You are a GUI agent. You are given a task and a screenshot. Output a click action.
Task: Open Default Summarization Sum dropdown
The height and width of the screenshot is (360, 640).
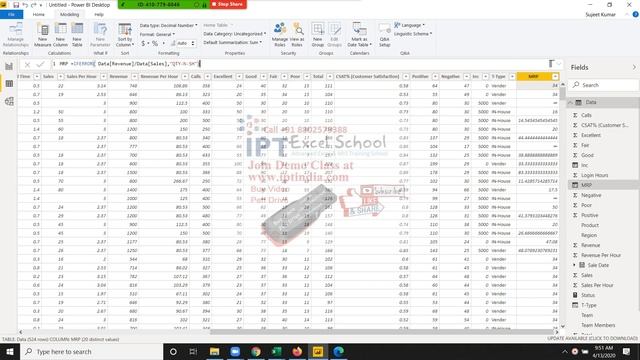coord(233,42)
